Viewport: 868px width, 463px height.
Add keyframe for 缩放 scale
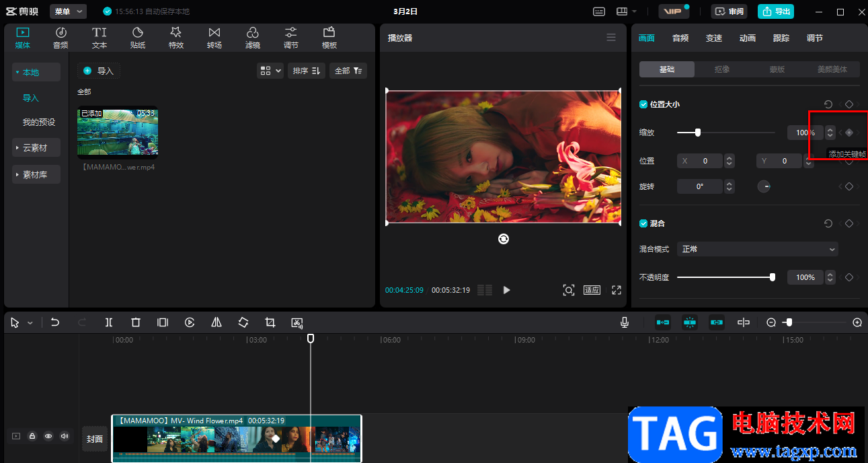click(849, 133)
